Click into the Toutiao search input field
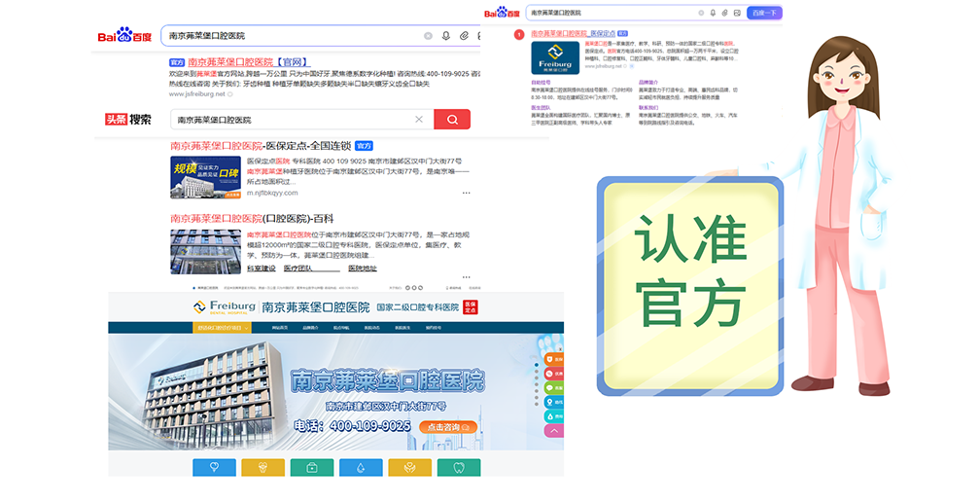The image size is (980, 503). pyautogui.click(x=292, y=120)
